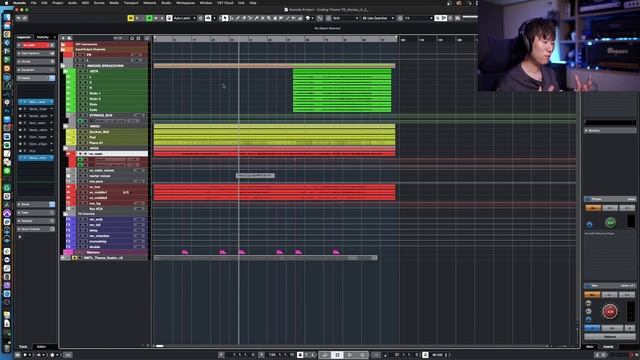Select the green strings audio event block
The image size is (640, 360).
click(x=342, y=91)
